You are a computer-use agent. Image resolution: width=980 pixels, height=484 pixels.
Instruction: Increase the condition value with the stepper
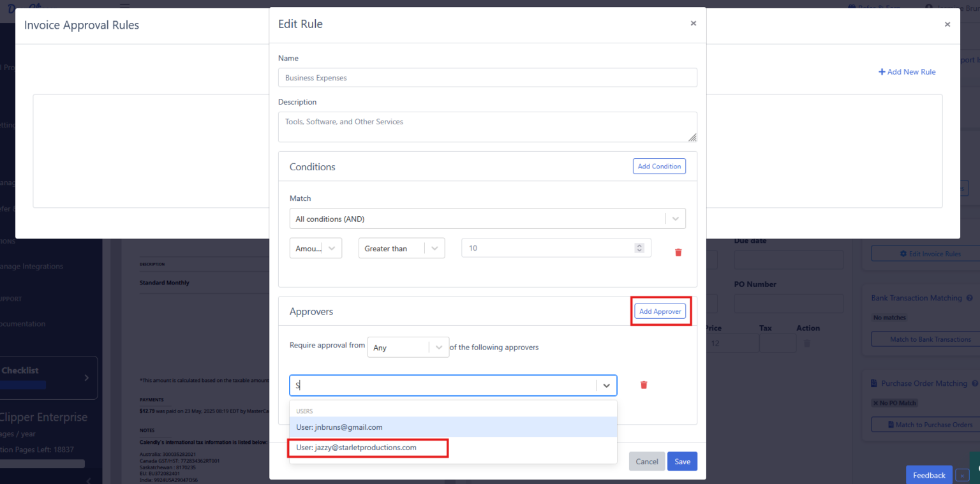[x=639, y=245]
